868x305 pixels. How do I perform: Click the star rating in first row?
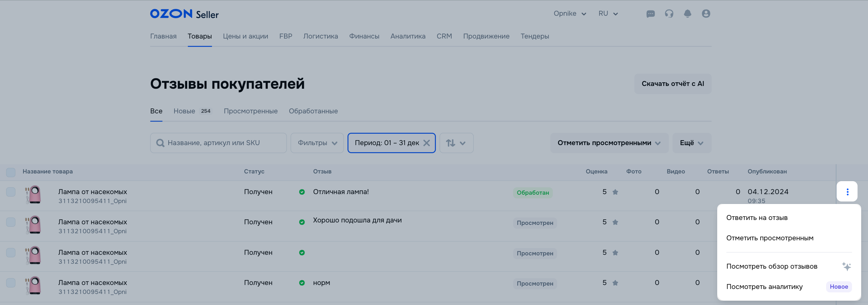tap(615, 192)
